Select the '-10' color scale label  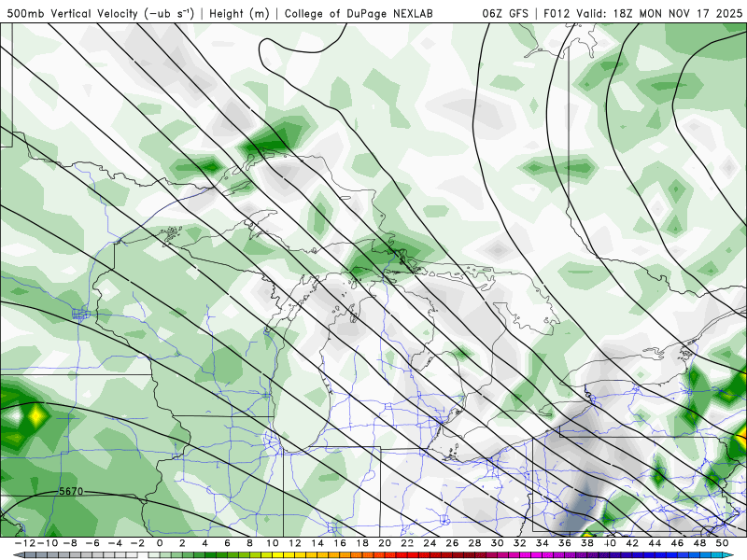pyautogui.click(x=48, y=543)
